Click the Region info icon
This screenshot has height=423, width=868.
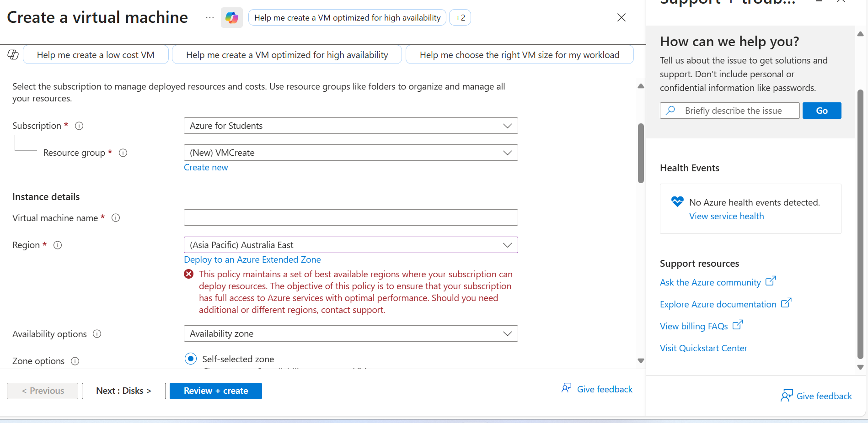pyautogui.click(x=58, y=245)
